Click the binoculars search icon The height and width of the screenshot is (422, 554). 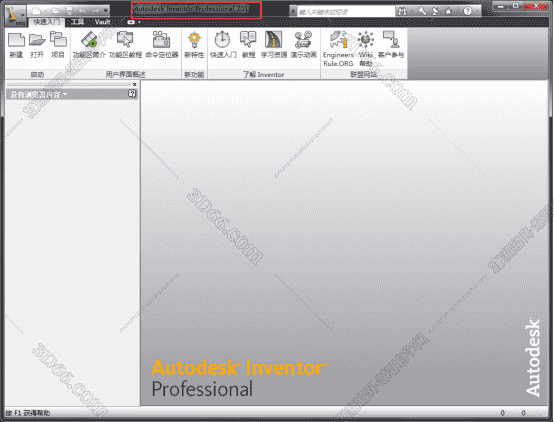pyautogui.click(x=402, y=11)
